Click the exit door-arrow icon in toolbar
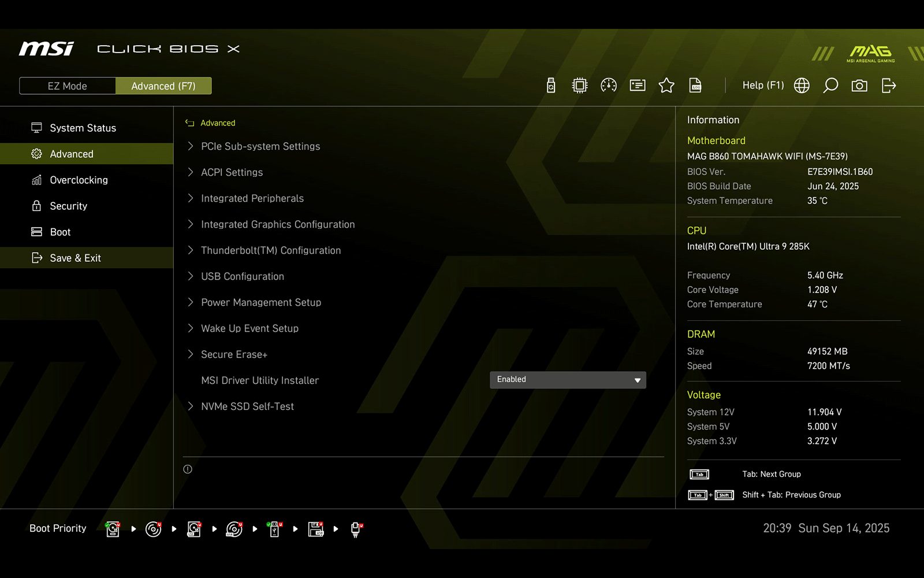Viewport: 924px width, 578px height. pos(889,86)
